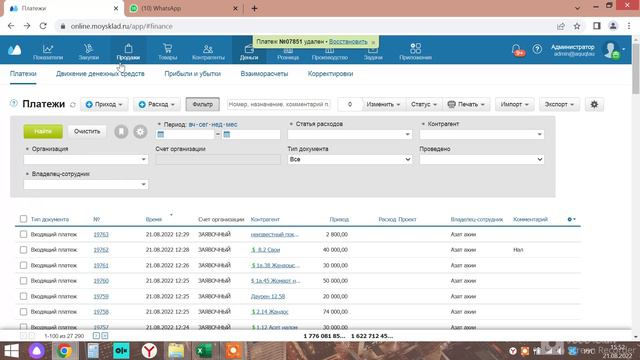Open the Закупки section icon
The image size is (640, 360).
pyautogui.click(x=89, y=51)
